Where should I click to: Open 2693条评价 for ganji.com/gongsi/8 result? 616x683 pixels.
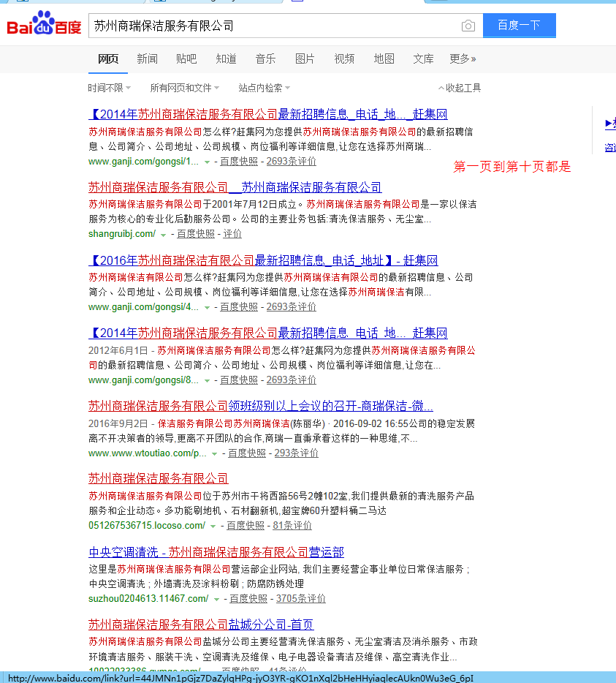click(x=292, y=380)
